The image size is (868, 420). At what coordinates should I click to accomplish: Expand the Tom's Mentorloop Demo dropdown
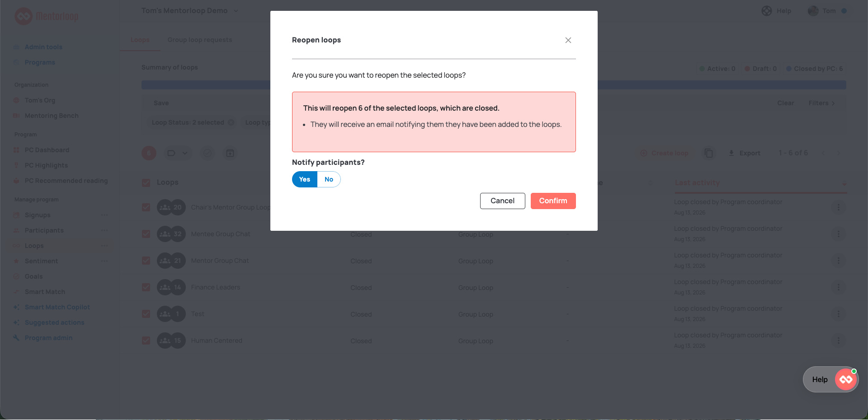click(x=236, y=11)
